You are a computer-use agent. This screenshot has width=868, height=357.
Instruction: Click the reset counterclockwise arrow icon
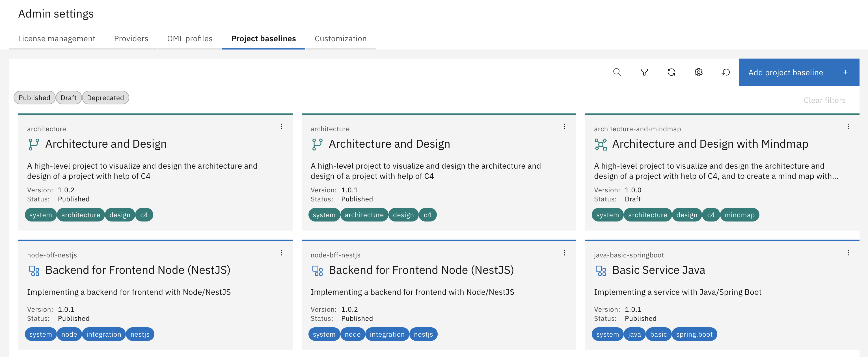click(x=726, y=72)
